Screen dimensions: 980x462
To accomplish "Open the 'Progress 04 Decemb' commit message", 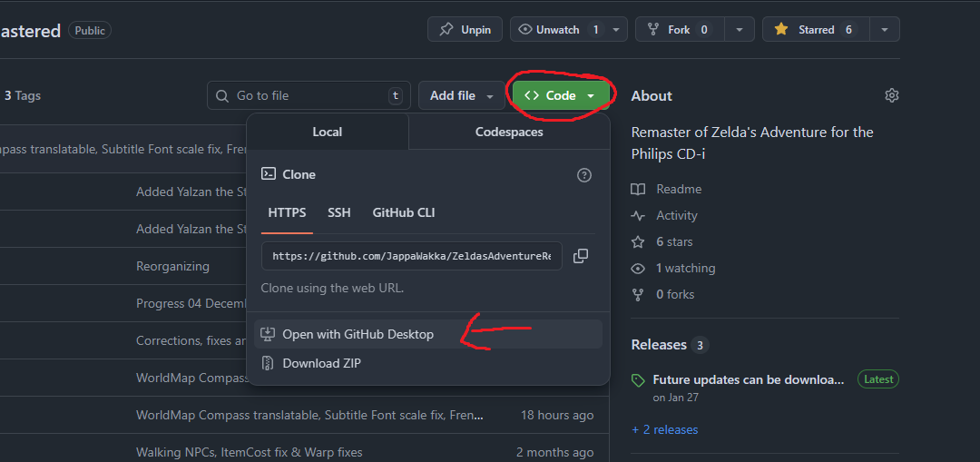I will pos(191,303).
